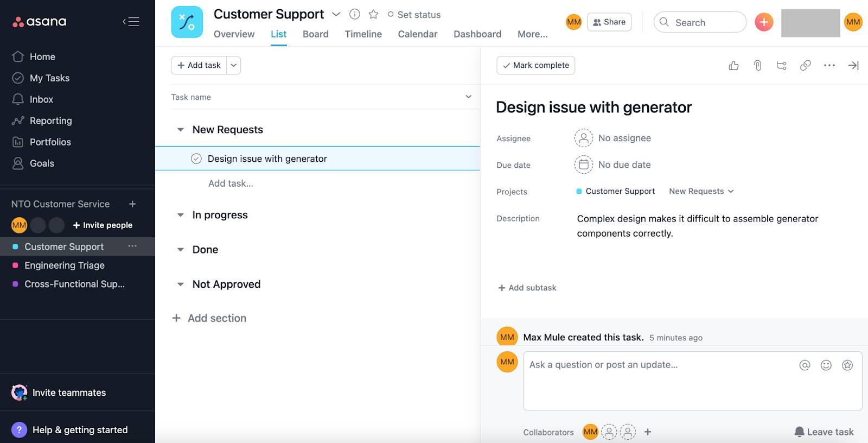Open the task three-dot more actions menu
Screen dimensions: 868x443
(829, 65)
